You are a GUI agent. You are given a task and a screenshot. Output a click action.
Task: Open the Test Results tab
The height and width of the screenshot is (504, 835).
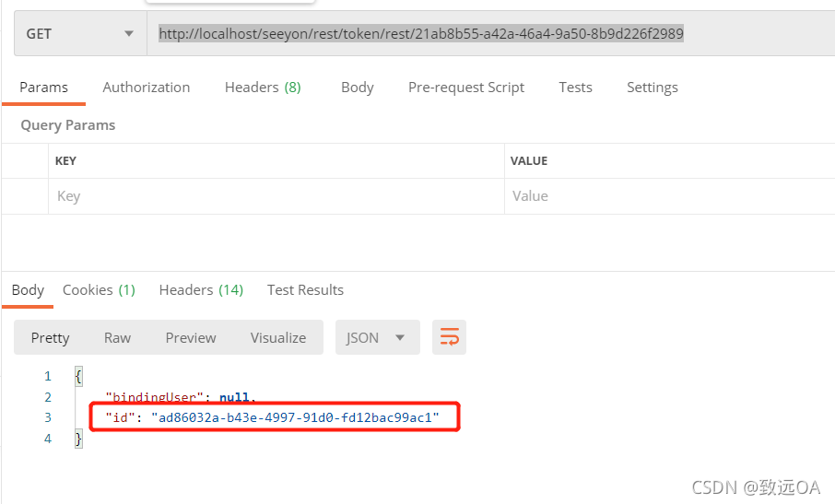pos(305,290)
